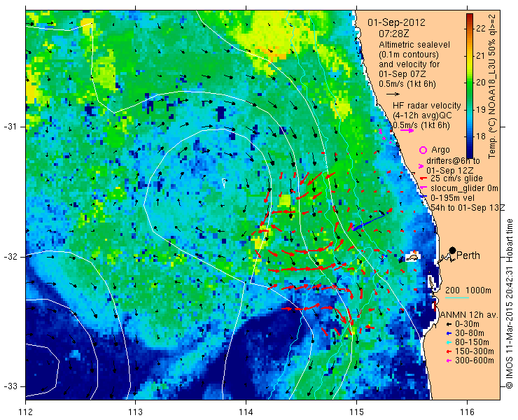Viewport: 518px width, 420px height.
Task: Click the Altimetric sealevel label
Action: click(x=414, y=45)
